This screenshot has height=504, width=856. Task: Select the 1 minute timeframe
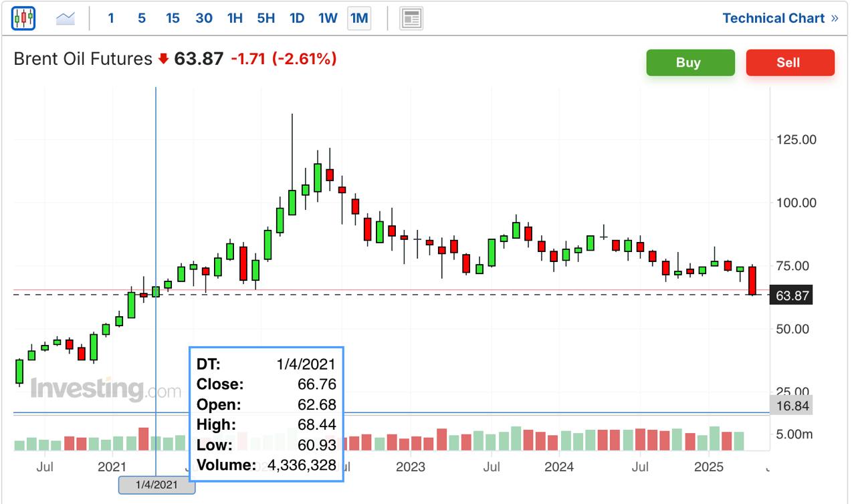111,18
